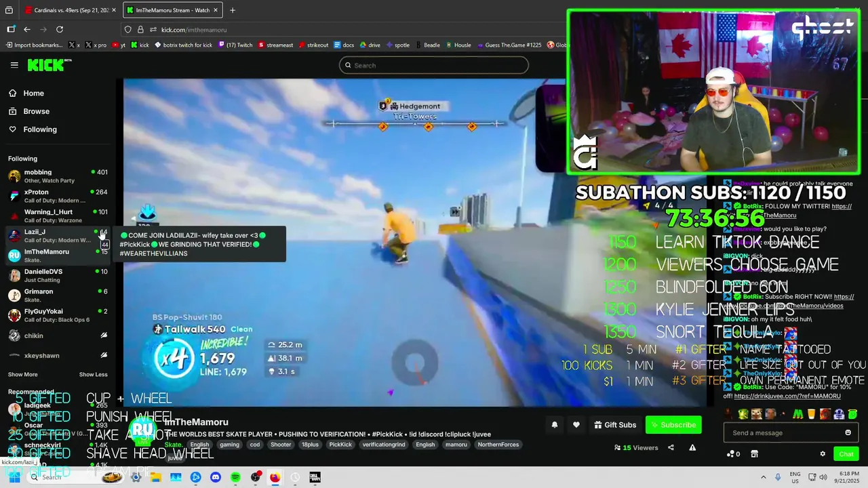Open the Windows Start menu
Image resolution: width=868 pixels, height=488 pixels.
14,477
